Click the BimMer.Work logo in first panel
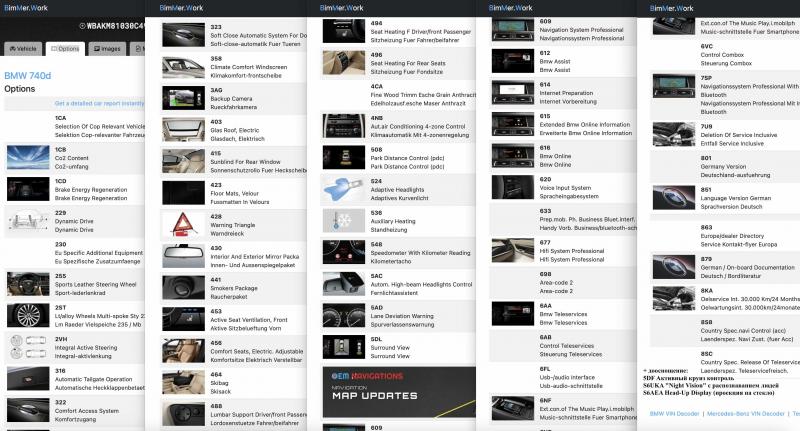800x431 pixels. [26, 8]
